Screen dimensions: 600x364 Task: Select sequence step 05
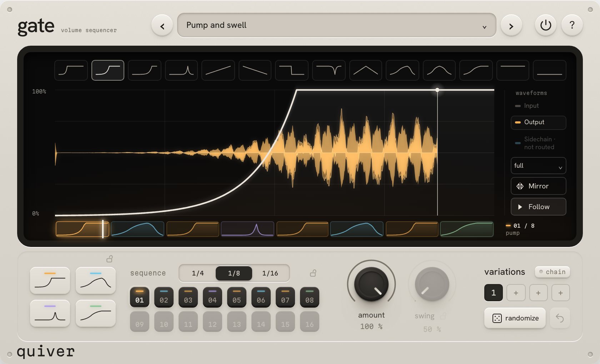[237, 297]
